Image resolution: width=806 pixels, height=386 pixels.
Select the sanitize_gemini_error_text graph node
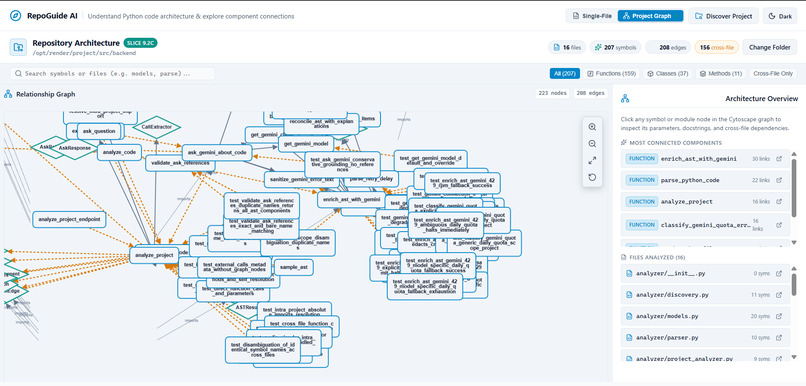tap(303, 179)
